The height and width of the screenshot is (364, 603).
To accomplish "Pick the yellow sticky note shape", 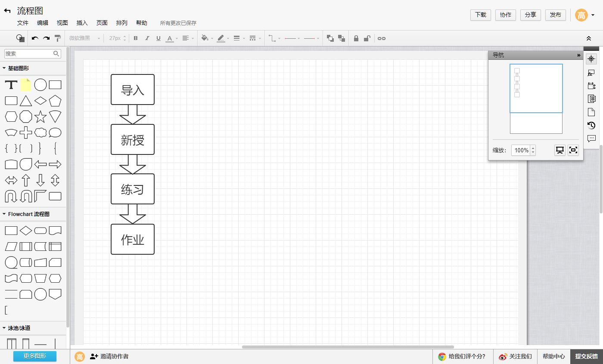I will pyautogui.click(x=26, y=85).
